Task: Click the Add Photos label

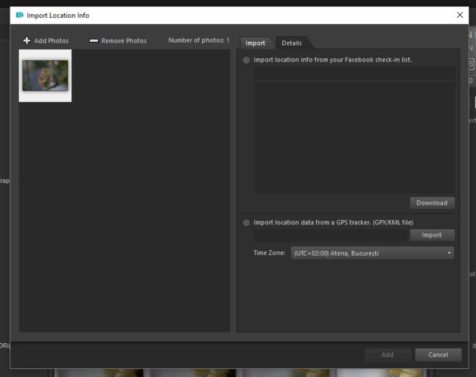Action: pyautogui.click(x=51, y=41)
